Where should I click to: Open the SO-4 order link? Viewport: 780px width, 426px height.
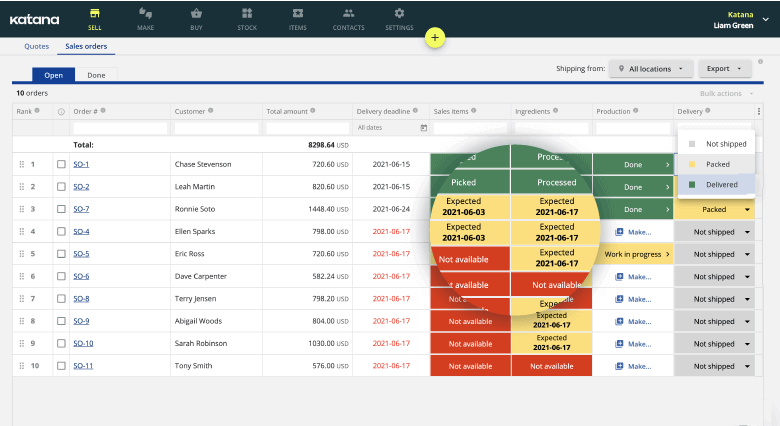coord(81,231)
